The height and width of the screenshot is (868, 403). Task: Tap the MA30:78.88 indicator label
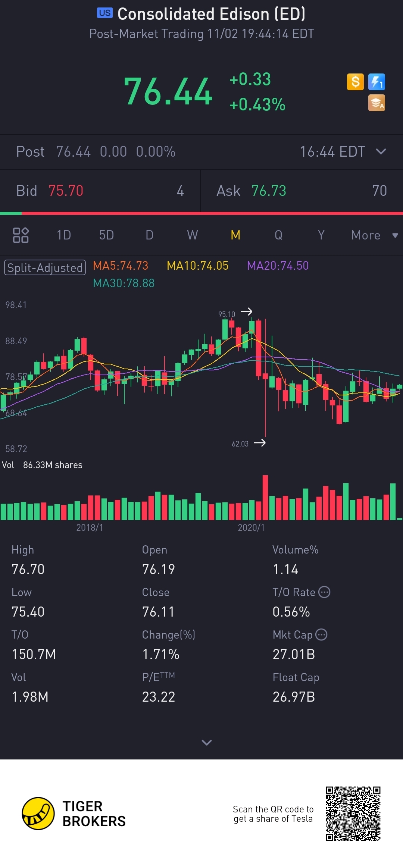click(x=124, y=283)
